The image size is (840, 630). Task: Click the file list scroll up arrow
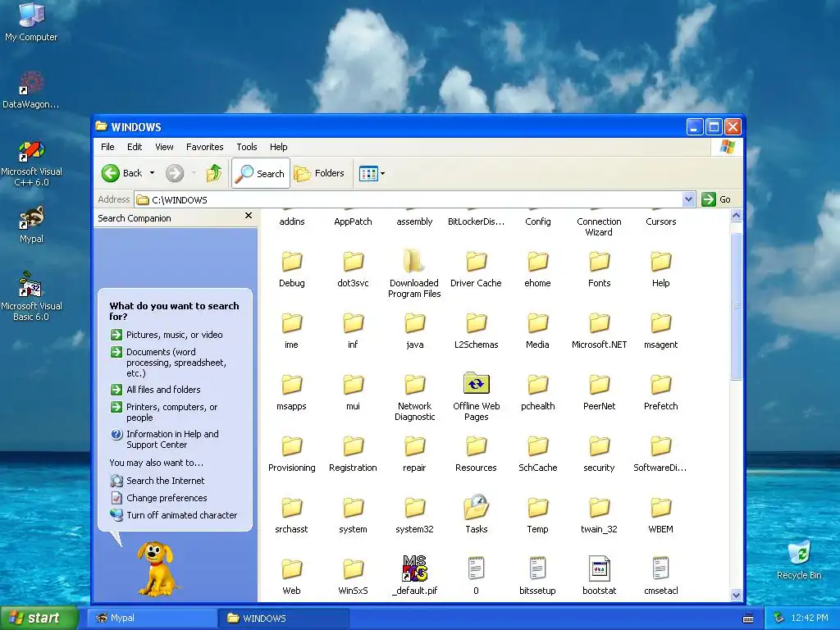[736, 216]
